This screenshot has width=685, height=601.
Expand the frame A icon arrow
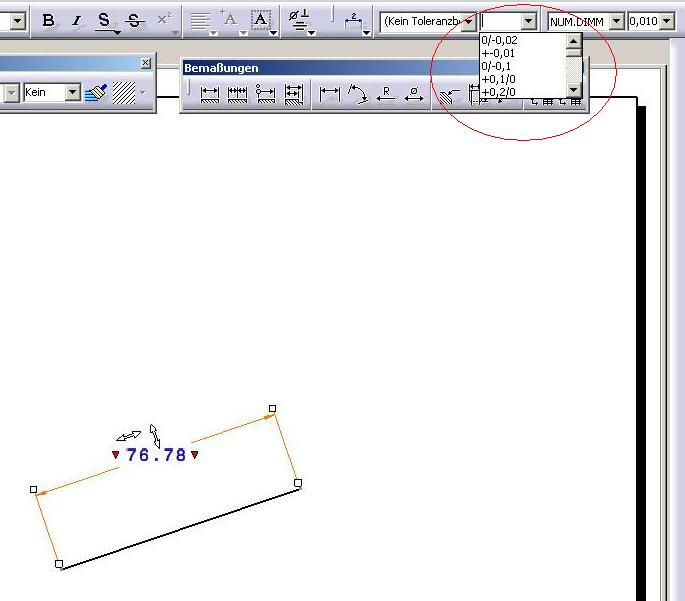click(x=274, y=33)
